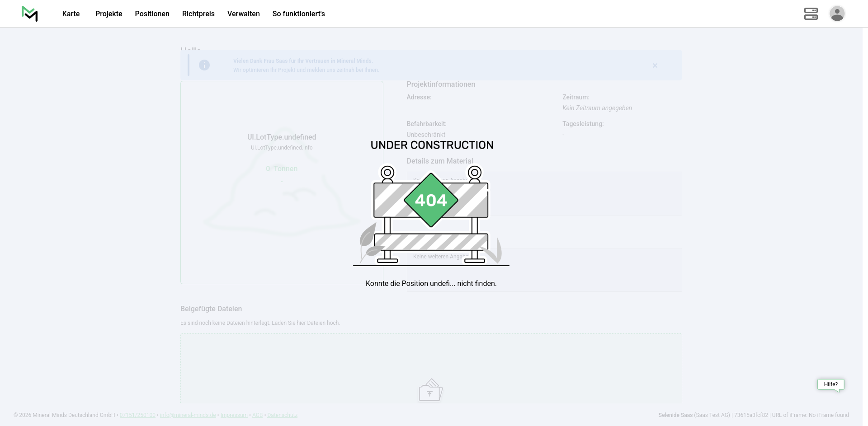868x426 pixels.
Task: Dismiss the thank-you notification banner
Action: (655, 66)
